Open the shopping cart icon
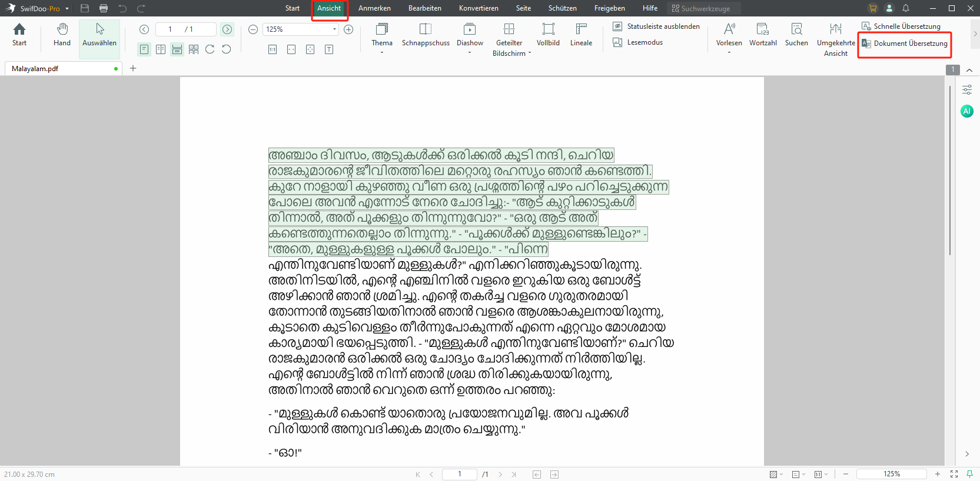980x481 pixels. [x=873, y=8]
